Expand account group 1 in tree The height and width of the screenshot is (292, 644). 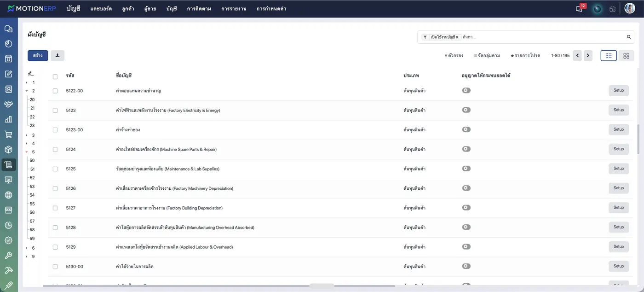tap(27, 82)
